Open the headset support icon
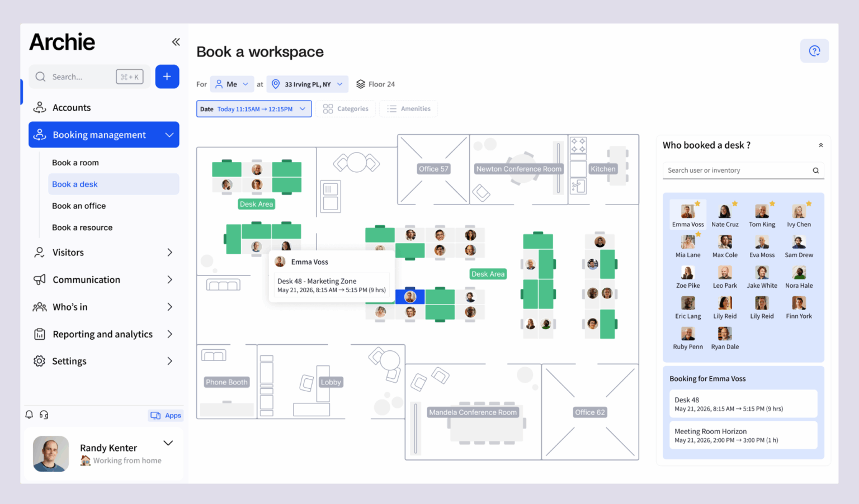The height and width of the screenshot is (504, 859). coord(44,415)
